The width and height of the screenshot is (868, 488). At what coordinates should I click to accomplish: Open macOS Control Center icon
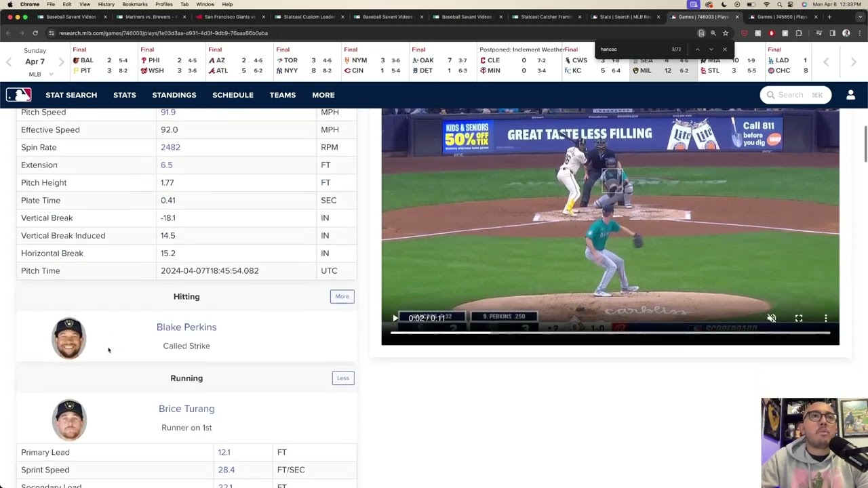tap(791, 4)
